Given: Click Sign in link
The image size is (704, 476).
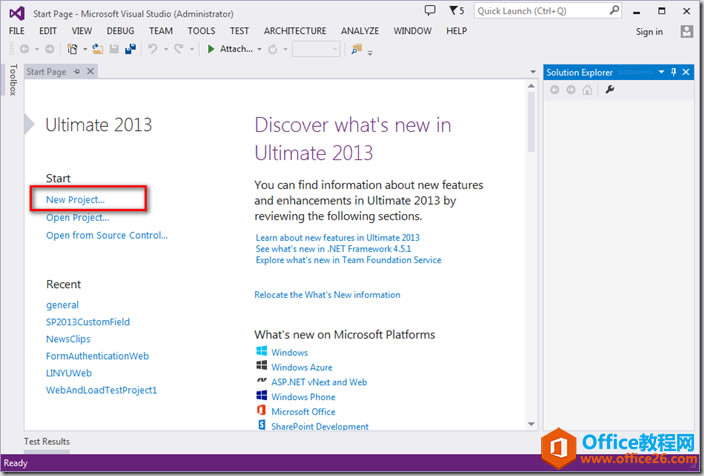Looking at the screenshot, I should click(x=649, y=32).
